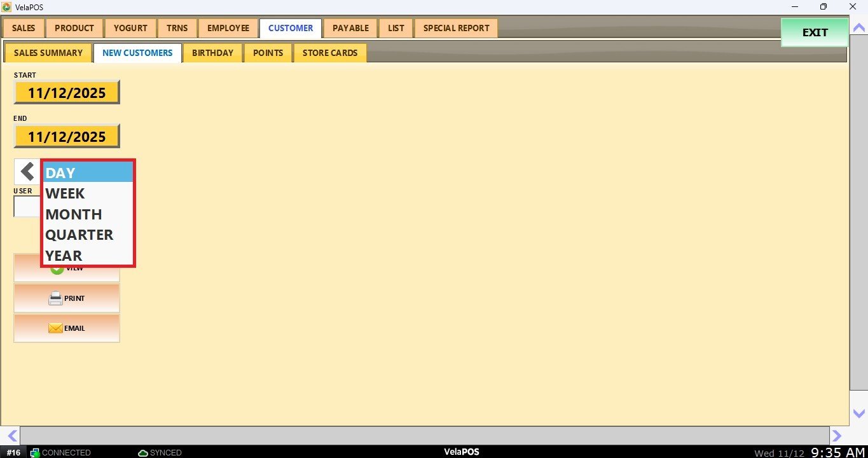This screenshot has width=868, height=458.
Task: Click the USER input field
Action: pos(27,207)
